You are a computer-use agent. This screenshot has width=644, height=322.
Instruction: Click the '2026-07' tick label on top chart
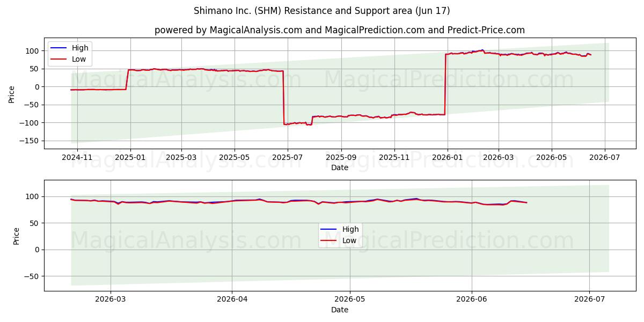[x=605, y=157]
